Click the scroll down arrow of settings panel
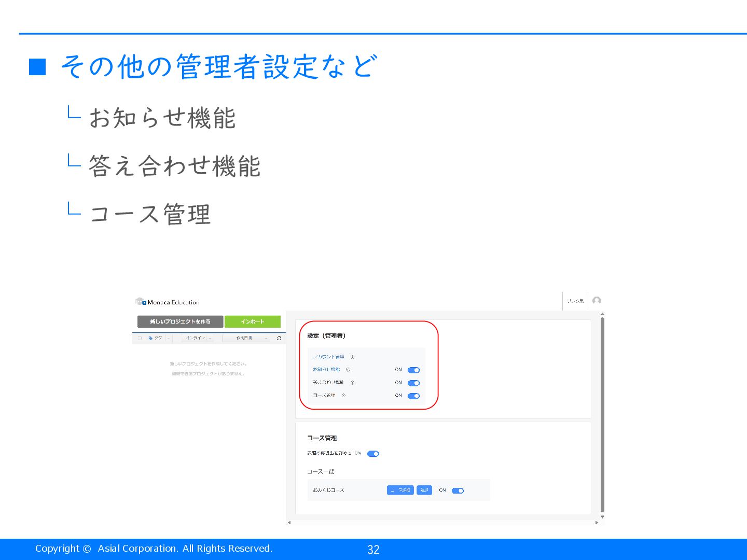747x560 pixels. coord(602,517)
